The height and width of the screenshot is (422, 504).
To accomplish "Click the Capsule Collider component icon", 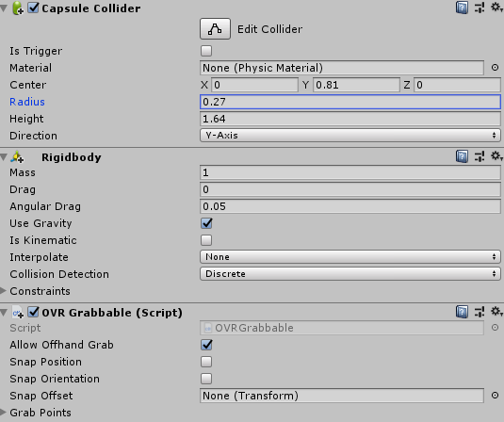I will pyautogui.click(x=18, y=8).
